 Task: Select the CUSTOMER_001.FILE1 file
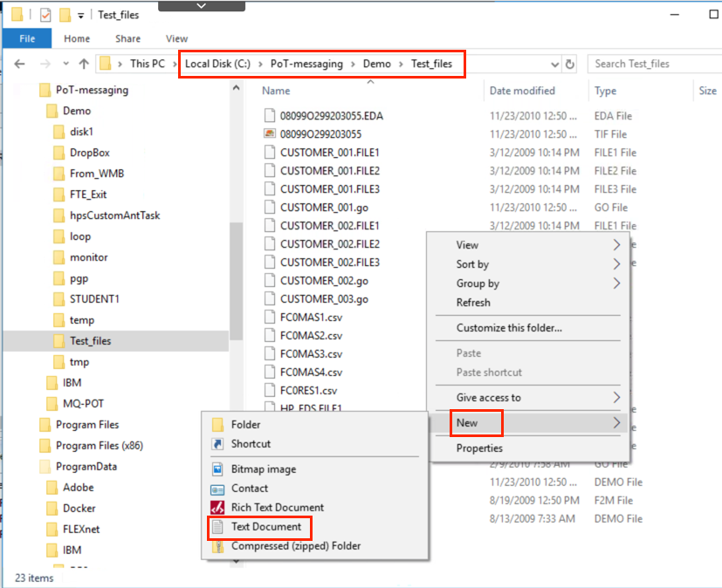click(x=330, y=153)
